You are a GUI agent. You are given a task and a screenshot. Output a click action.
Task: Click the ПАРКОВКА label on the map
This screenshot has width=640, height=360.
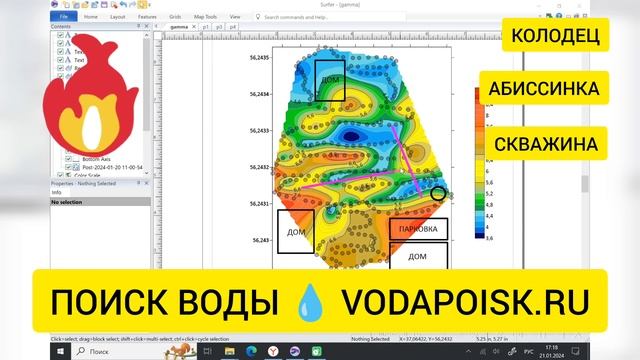click(418, 229)
